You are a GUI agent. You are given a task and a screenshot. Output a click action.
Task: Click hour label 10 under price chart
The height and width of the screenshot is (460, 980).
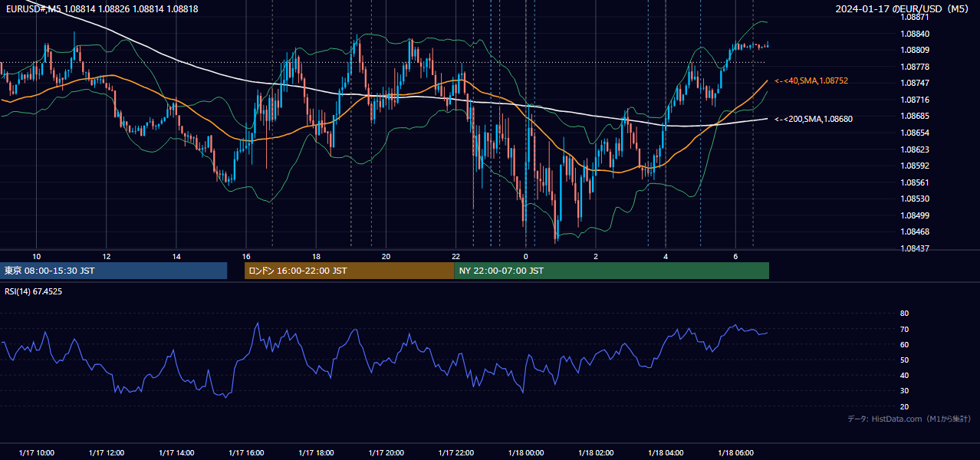point(36,256)
